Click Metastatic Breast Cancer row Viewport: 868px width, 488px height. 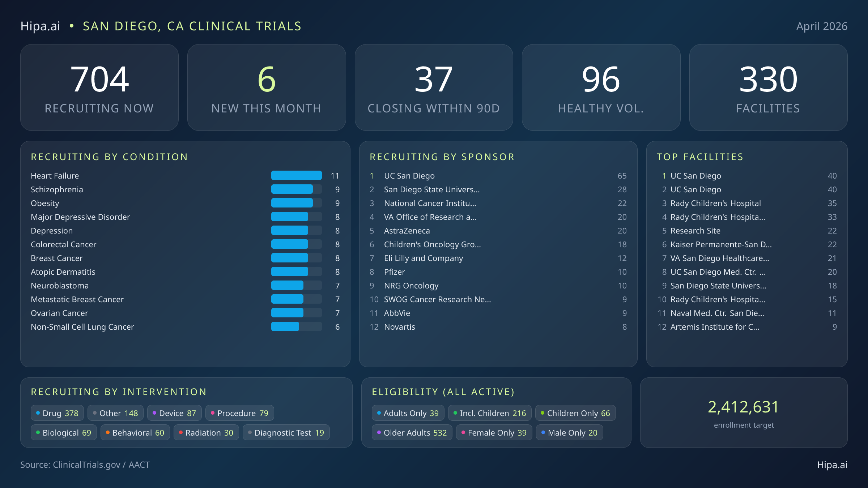(x=185, y=299)
